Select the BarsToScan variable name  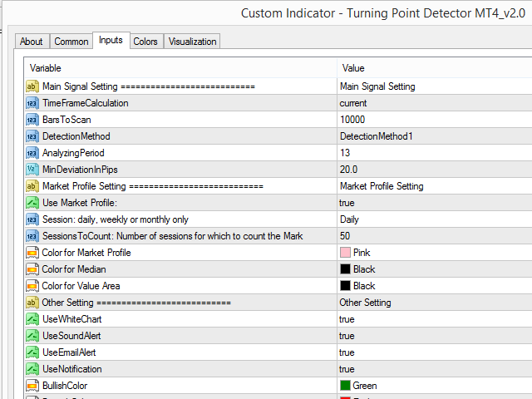(x=66, y=120)
